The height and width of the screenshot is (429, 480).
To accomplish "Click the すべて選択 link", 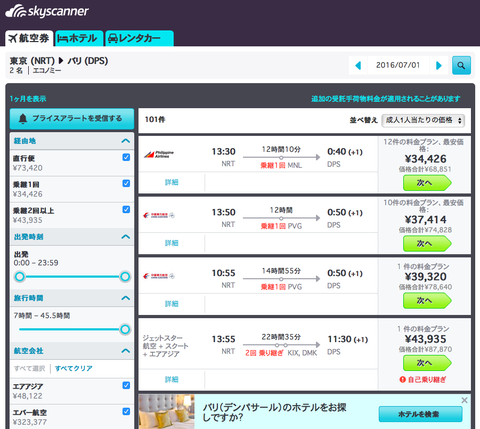I will (x=29, y=368).
